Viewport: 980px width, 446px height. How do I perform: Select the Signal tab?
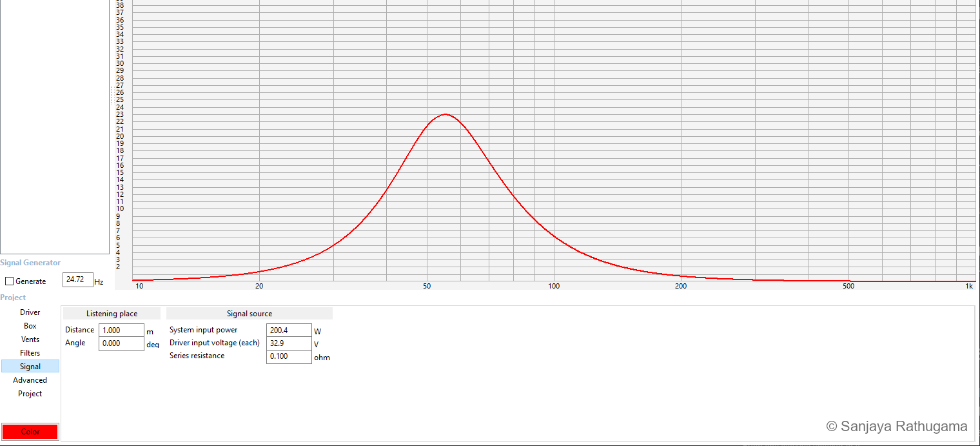pyautogui.click(x=30, y=367)
